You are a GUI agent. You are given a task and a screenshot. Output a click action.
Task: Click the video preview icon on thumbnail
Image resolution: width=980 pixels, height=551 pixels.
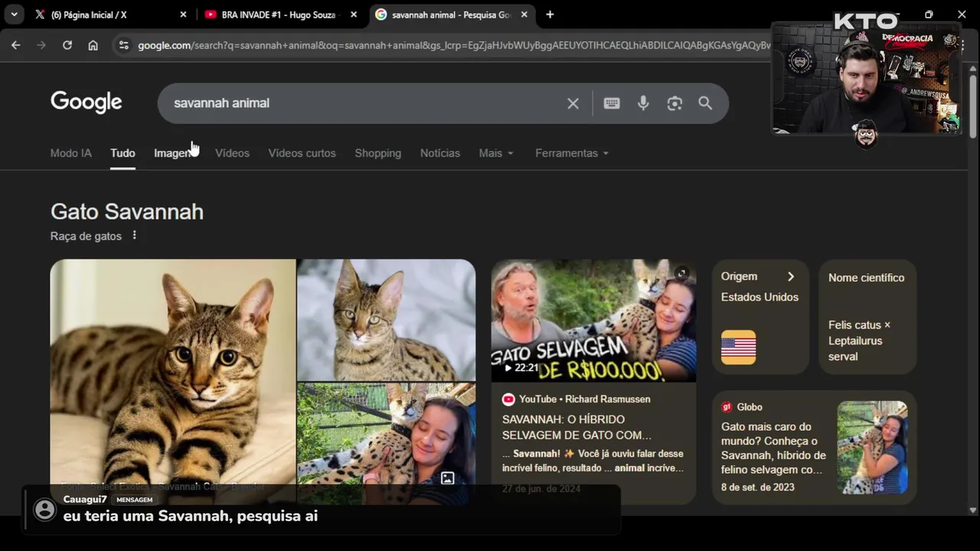681,273
